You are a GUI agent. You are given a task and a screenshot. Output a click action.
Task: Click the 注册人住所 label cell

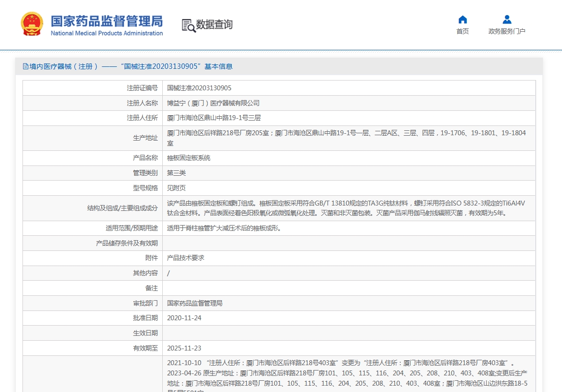click(92, 118)
